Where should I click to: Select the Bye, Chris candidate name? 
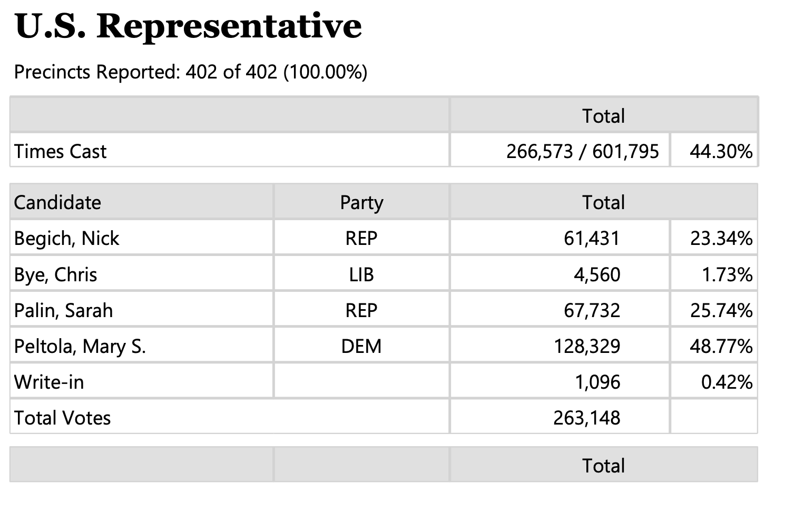55,275
